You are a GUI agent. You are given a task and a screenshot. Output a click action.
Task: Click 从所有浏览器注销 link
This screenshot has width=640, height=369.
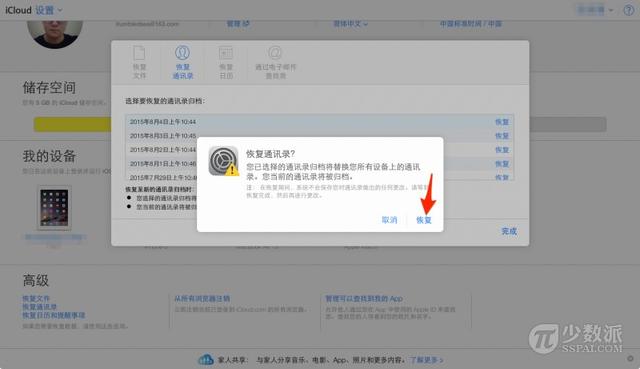(202, 299)
